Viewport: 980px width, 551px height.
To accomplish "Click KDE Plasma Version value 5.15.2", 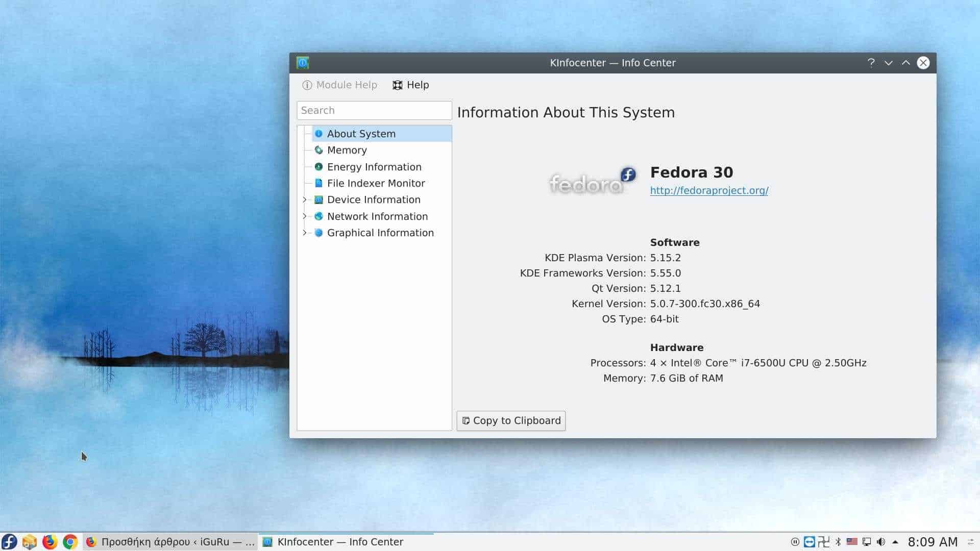I will [665, 258].
